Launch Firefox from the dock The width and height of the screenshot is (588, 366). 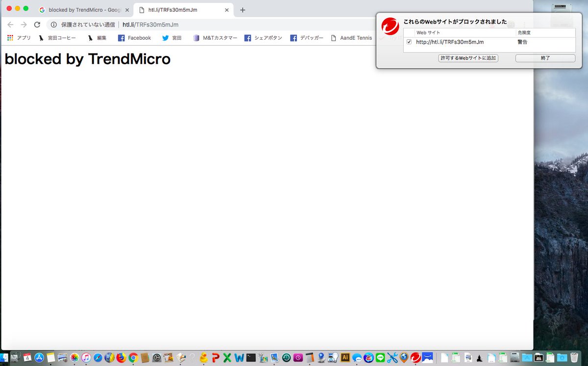click(x=121, y=358)
